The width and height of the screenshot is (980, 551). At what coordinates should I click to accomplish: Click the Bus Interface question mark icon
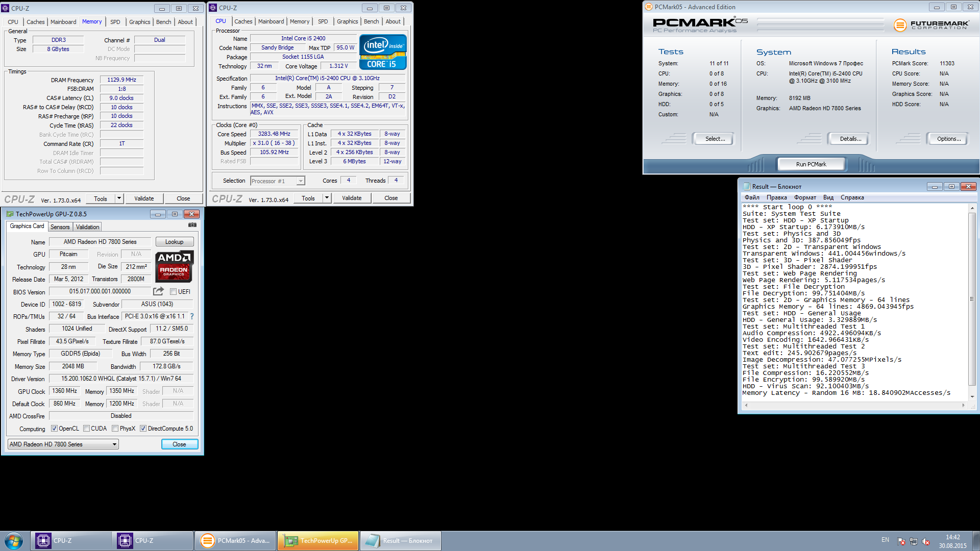[x=192, y=316]
